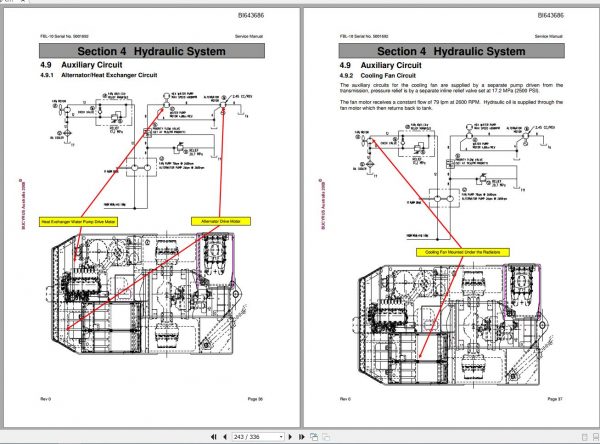600x444 pixels.
Task: Go to the next page
Action: point(290,437)
